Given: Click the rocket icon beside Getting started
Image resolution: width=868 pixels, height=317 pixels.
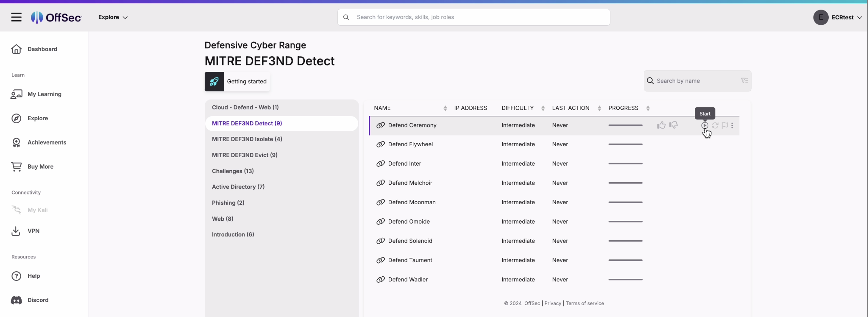Looking at the screenshot, I should (214, 82).
